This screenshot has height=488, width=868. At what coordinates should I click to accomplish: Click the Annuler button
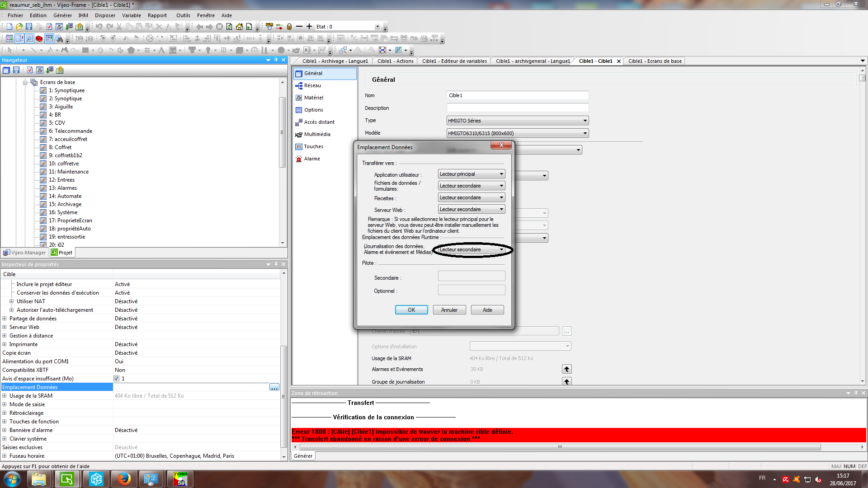click(449, 310)
